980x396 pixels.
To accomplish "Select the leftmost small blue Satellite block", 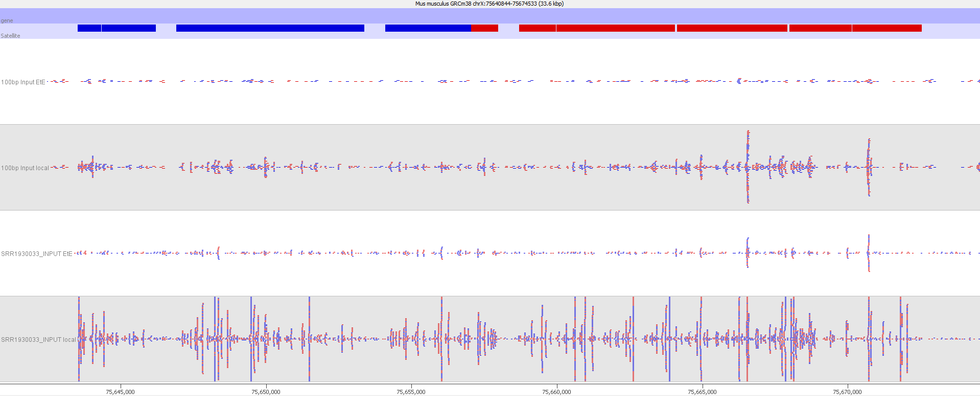I will [x=89, y=28].
